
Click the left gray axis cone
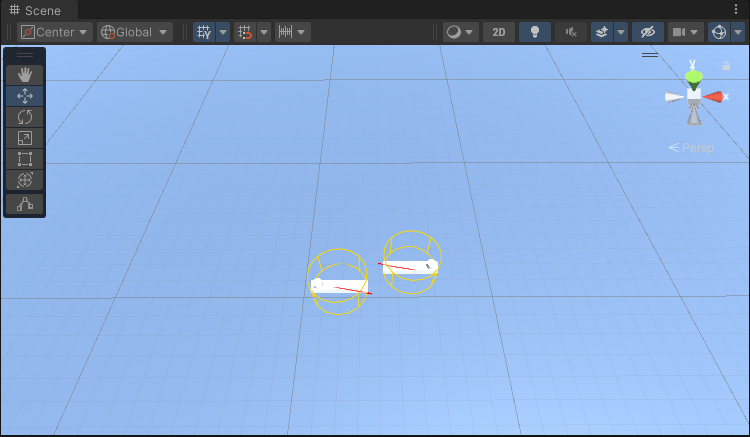674,97
